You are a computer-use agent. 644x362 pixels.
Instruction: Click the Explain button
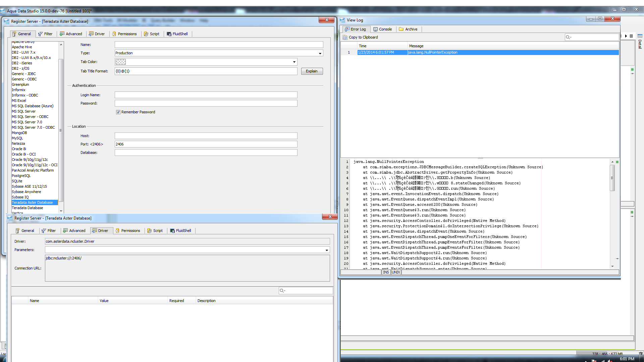312,71
